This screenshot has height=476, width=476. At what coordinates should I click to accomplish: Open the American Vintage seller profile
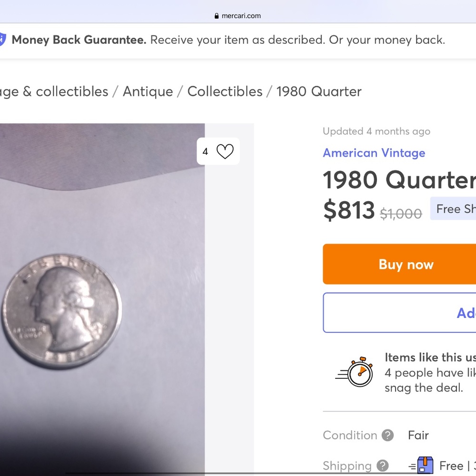tap(374, 153)
